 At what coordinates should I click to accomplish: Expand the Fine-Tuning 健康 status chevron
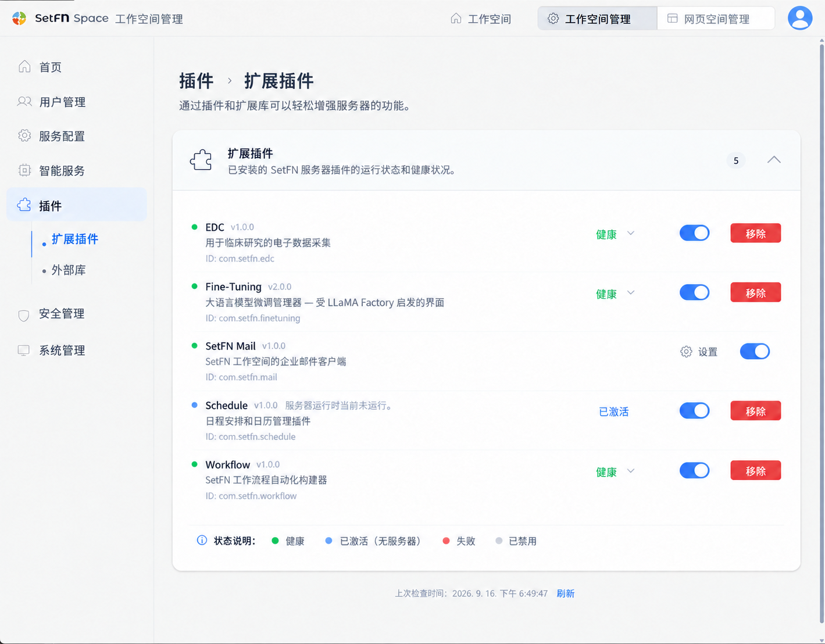(x=631, y=293)
